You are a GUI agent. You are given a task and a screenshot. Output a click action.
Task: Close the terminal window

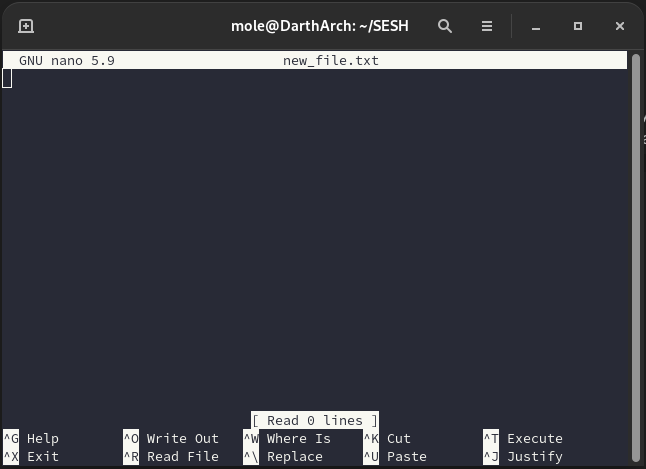click(619, 26)
